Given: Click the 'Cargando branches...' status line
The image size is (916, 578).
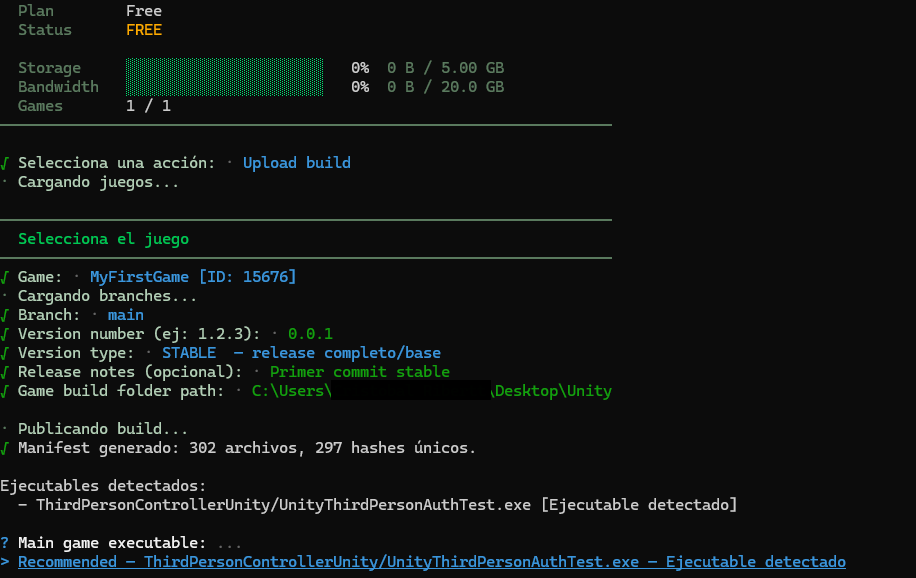Looking at the screenshot, I should pyautogui.click(x=107, y=296).
